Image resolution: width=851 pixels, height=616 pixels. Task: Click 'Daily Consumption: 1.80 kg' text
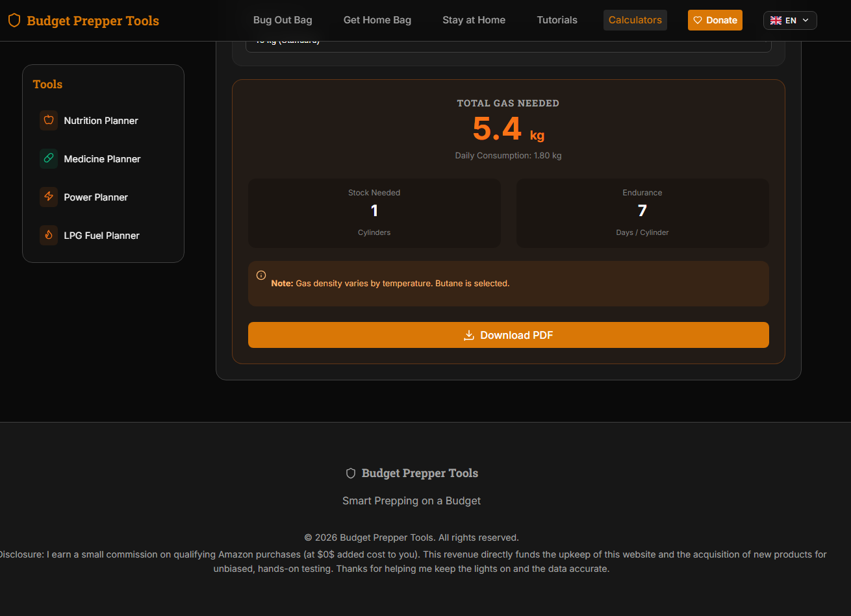509,156
